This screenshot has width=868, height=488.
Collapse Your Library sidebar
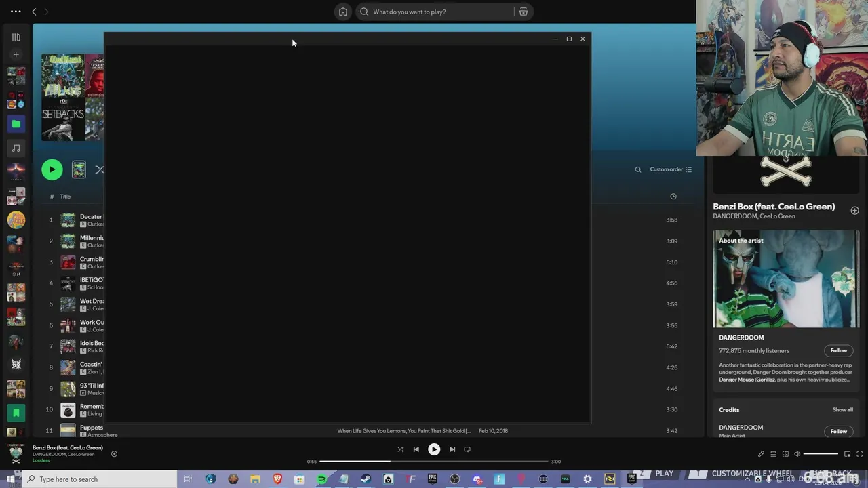pos(16,37)
